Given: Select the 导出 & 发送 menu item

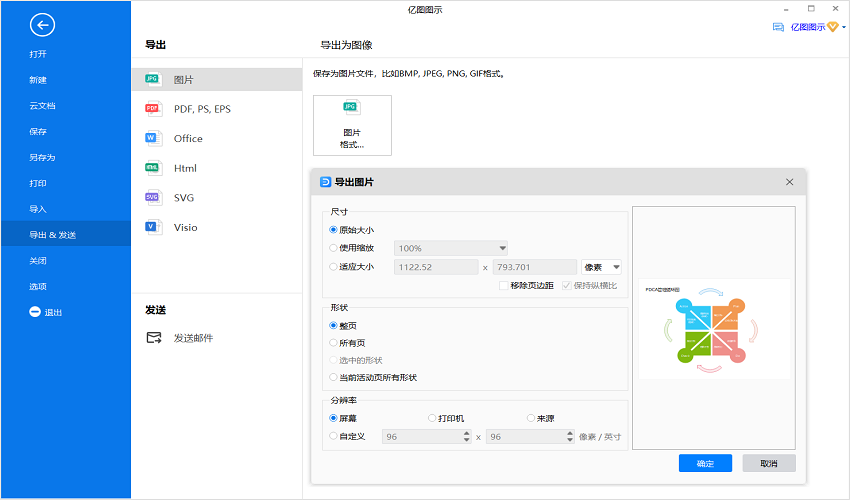Looking at the screenshot, I should point(66,234).
